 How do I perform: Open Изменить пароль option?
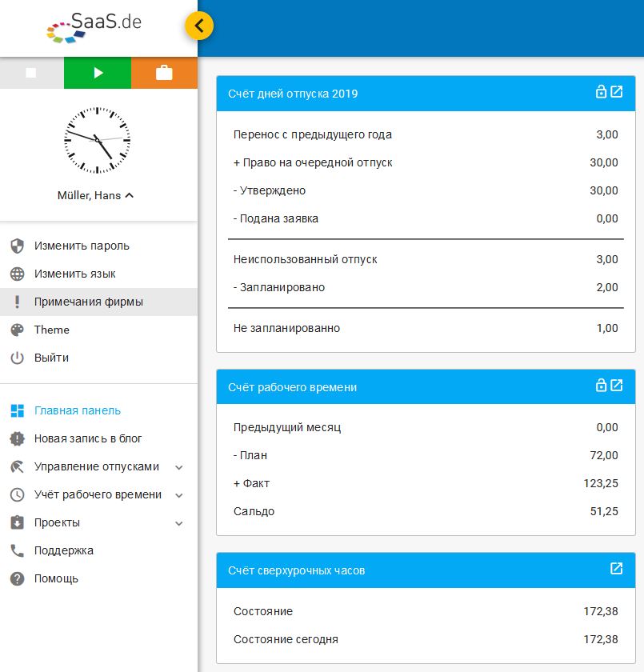(81, 246)
